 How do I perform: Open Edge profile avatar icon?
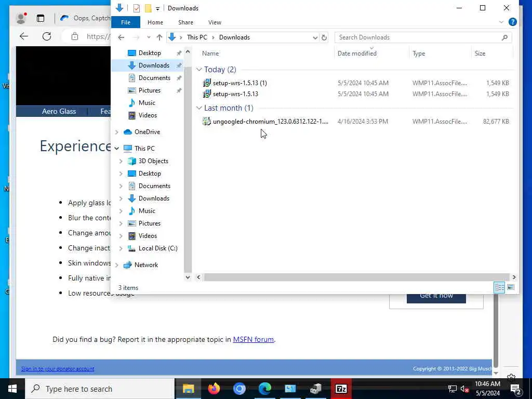21,18
